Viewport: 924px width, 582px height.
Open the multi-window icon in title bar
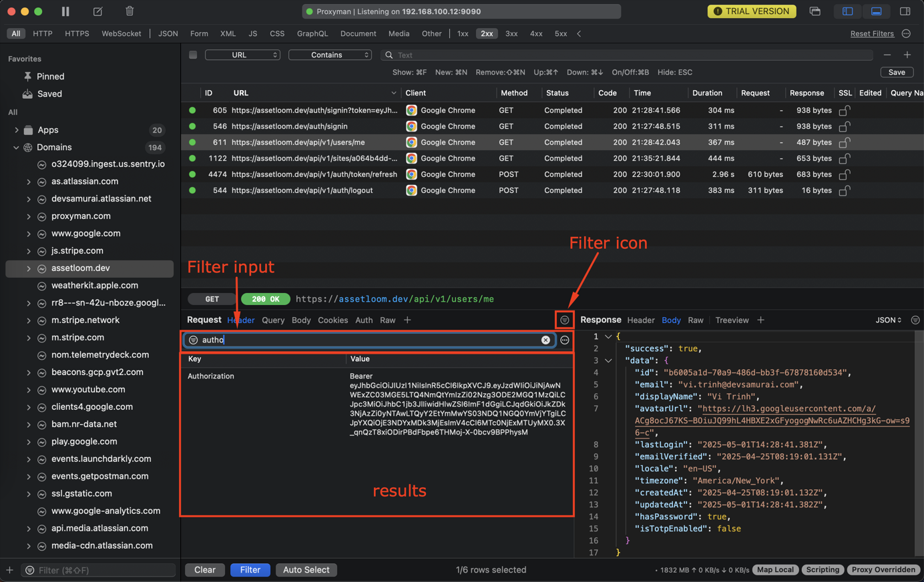click(x=815, y=11)
